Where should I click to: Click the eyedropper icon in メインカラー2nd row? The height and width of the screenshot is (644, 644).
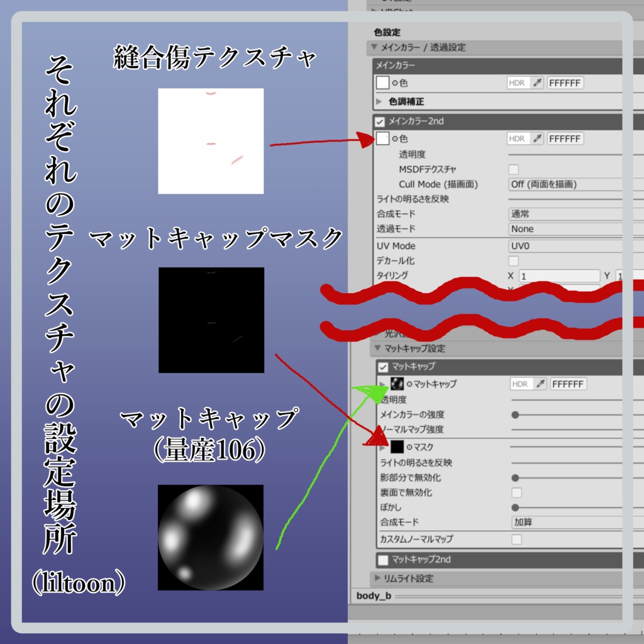[538, 138]
